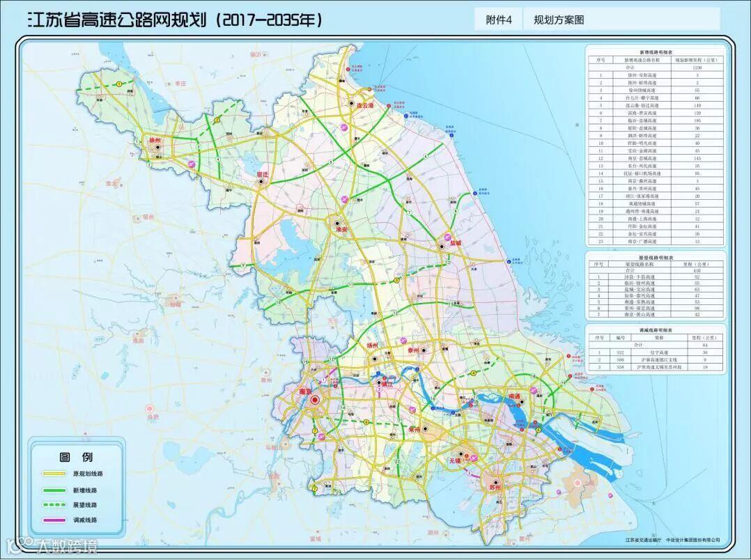Click the airport icon near 盐城
This screenshot has width=751, height=560.
pos(449,237)
